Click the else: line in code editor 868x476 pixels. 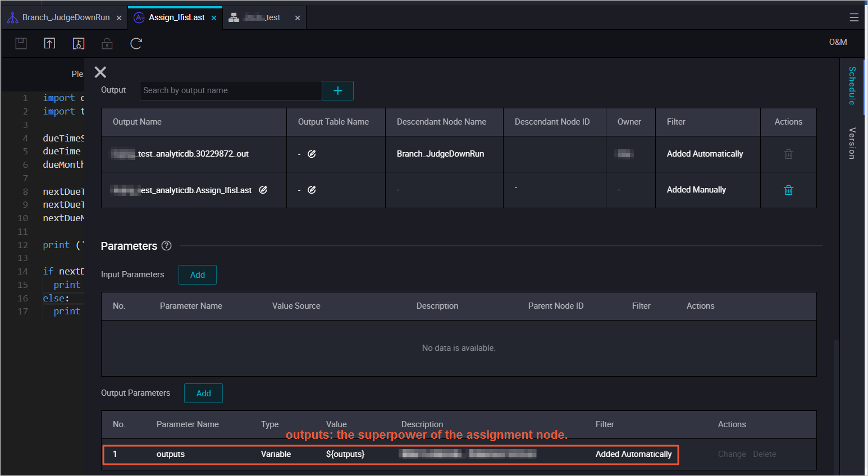(x=56, y=298)
